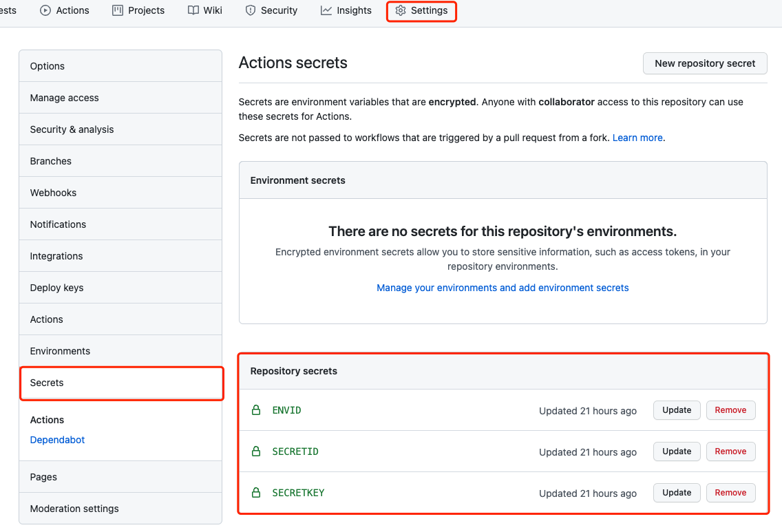Click the Insights graph icon
782x532 pixels.
pyautogui.click(x=326, y=10)
